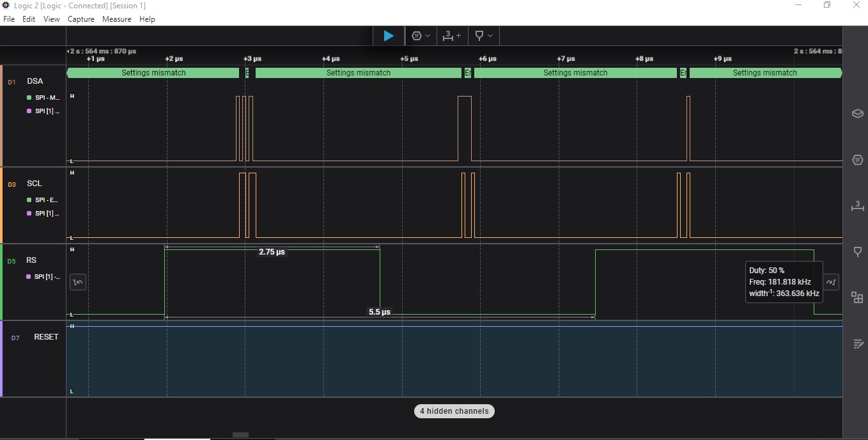The width and height of the screenshot is (868, 440).
Task: Show the 4 hidden channels
Action: (x=454, y=411)
